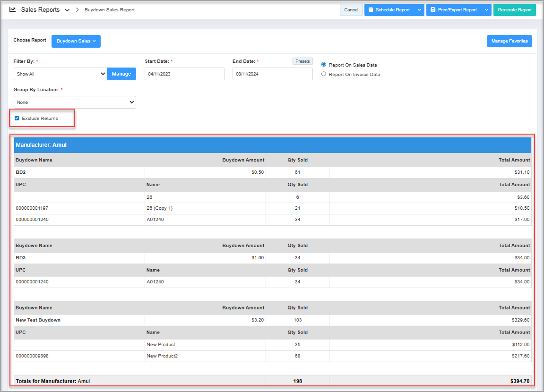Open the Buydown Sales report chooser
Image resolution: width=544 pixels, height=392 pixels.
pyautogui.click(x=76, y=41)
